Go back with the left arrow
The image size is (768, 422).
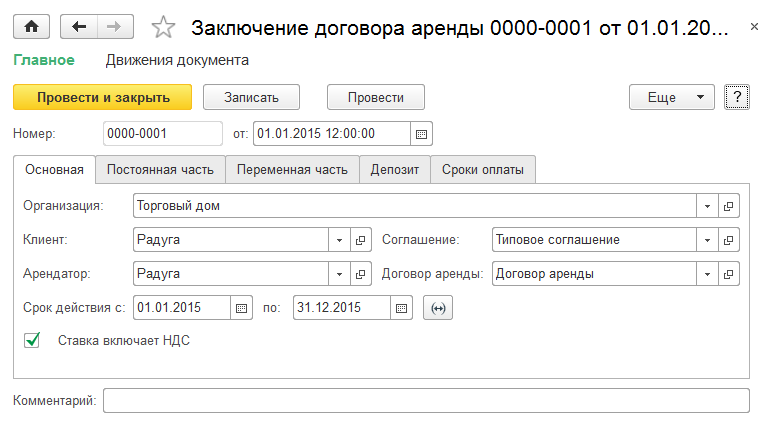(x=78, y=28)
